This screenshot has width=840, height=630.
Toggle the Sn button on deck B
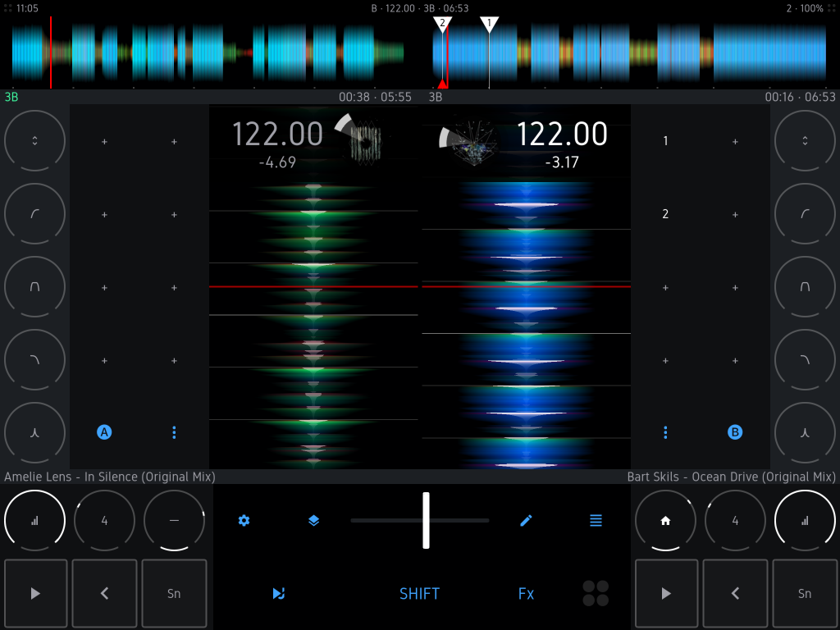805,594
